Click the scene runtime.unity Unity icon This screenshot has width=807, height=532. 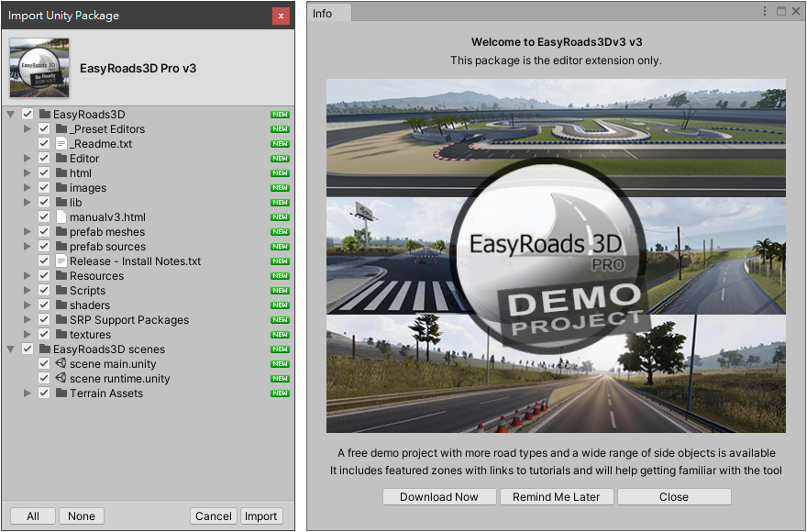61,379
